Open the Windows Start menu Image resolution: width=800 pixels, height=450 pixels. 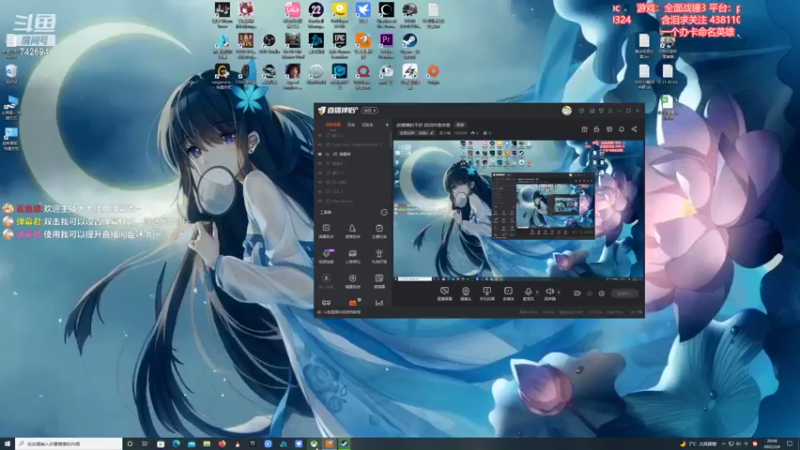(7, 444)
